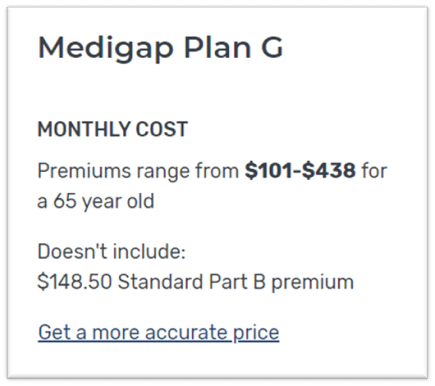The width and height of the screenshot is (435, 386).
Task: Select the MONTHLY COST heading
Action: click(113, 129)
